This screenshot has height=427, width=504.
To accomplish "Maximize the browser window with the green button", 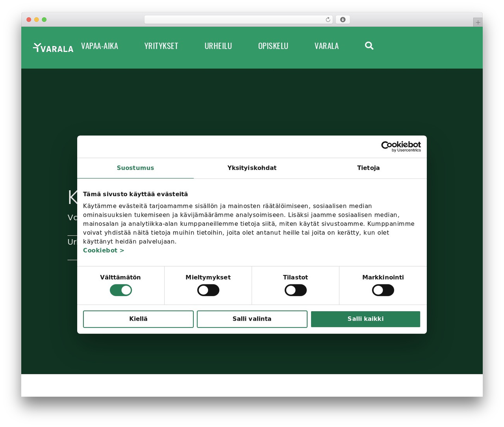I will (x=44, y=20).
